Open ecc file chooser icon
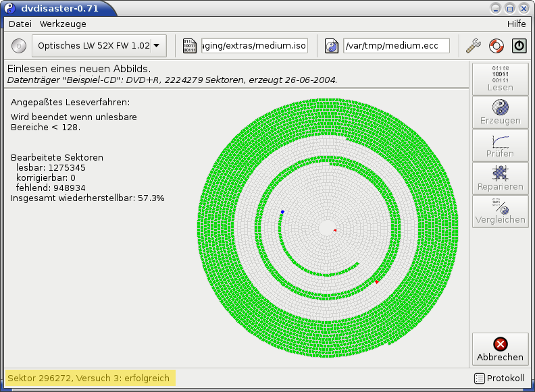Image resolution: width=535 pixels, height=392 pixels. pyautogui.click(x=331, y=46)
